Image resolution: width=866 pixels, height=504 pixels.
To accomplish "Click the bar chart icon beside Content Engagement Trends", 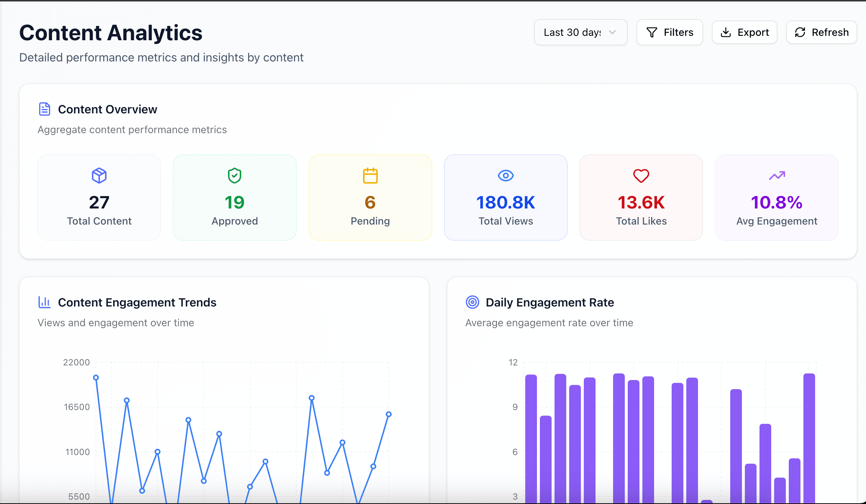I will (44, 302).
